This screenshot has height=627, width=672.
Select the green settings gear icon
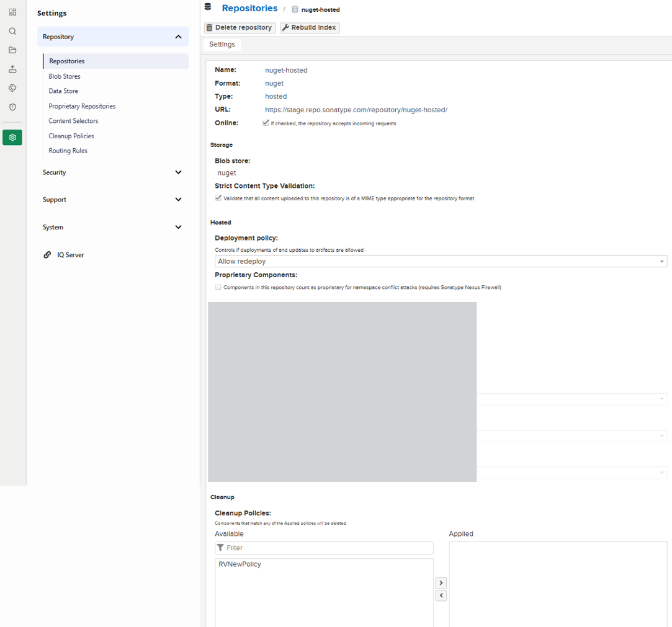12,138
